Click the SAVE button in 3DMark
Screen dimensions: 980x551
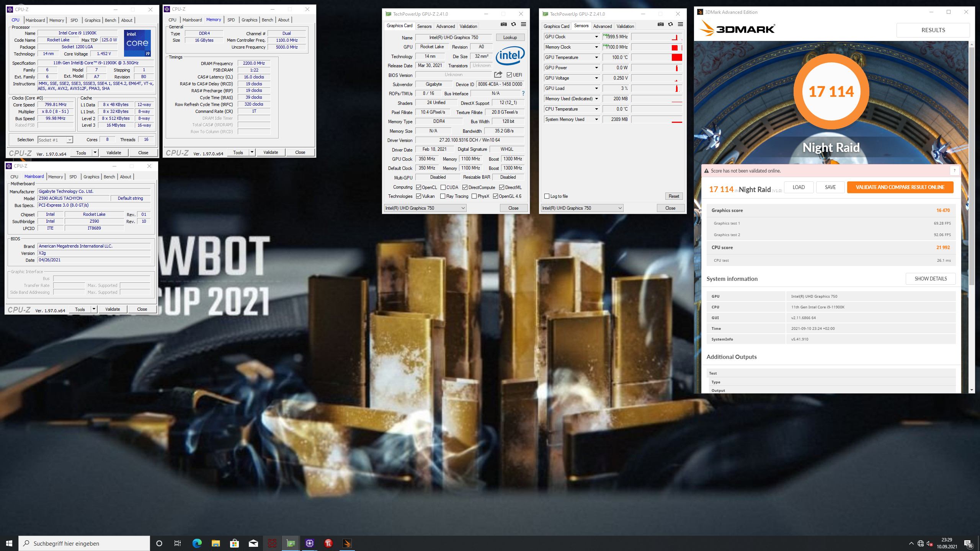830,187
